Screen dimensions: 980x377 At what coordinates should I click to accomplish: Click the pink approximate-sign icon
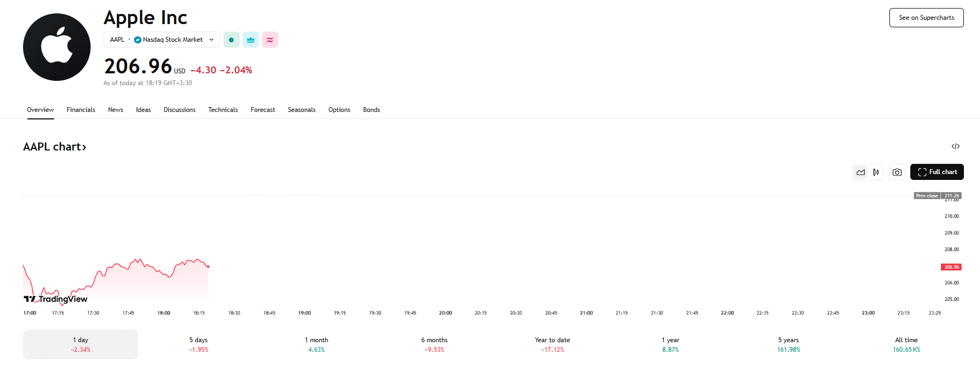(270, 40)
